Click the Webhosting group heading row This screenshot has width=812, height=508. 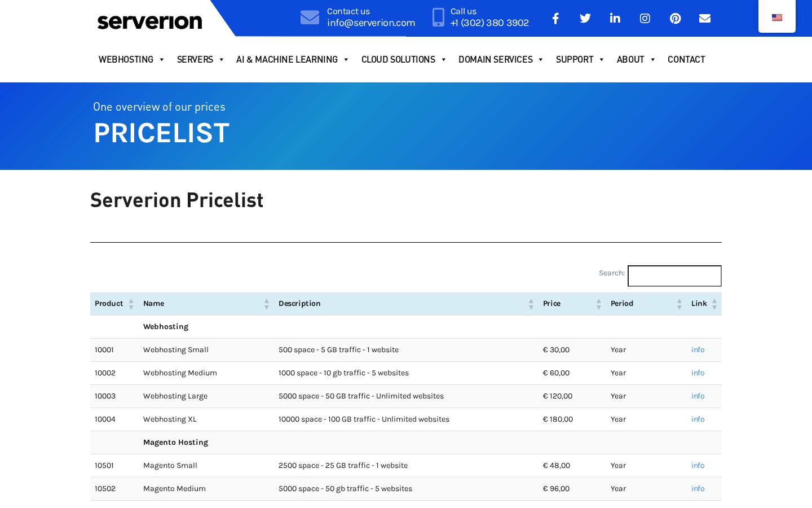point(406,327)
